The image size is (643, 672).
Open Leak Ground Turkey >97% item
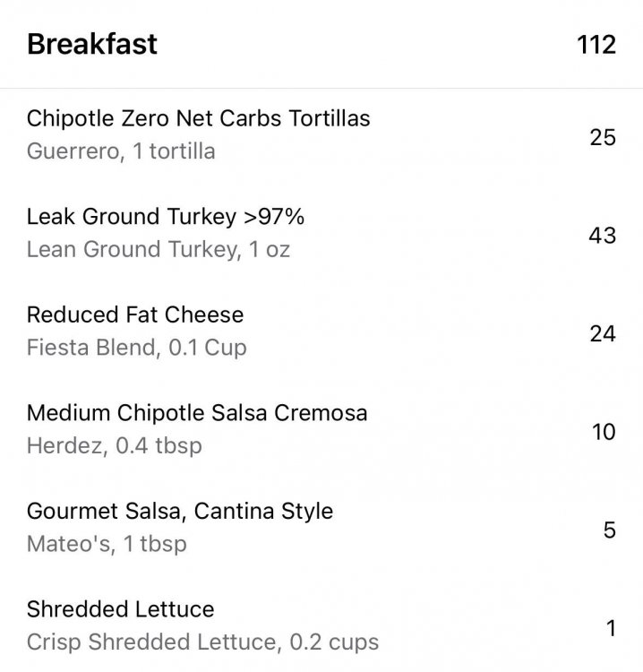pyautogui.click(x=321, y=233)
